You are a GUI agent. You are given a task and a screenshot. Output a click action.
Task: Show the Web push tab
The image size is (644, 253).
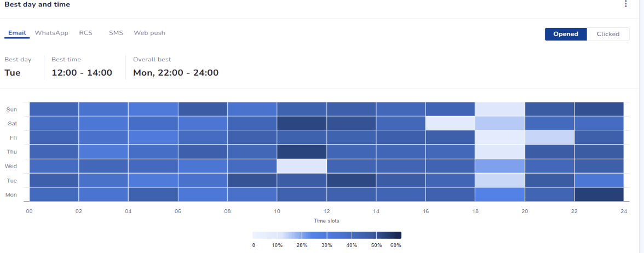[x=150, y=33]
